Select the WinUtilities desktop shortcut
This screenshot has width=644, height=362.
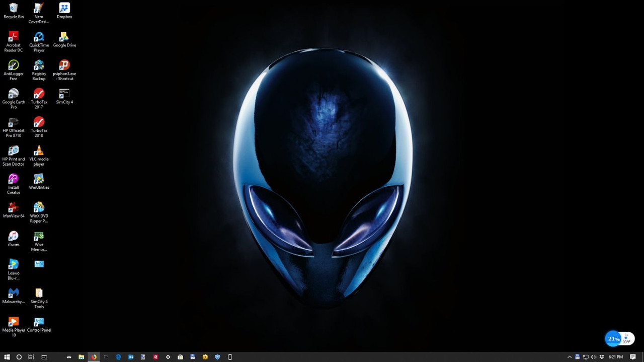39,182
